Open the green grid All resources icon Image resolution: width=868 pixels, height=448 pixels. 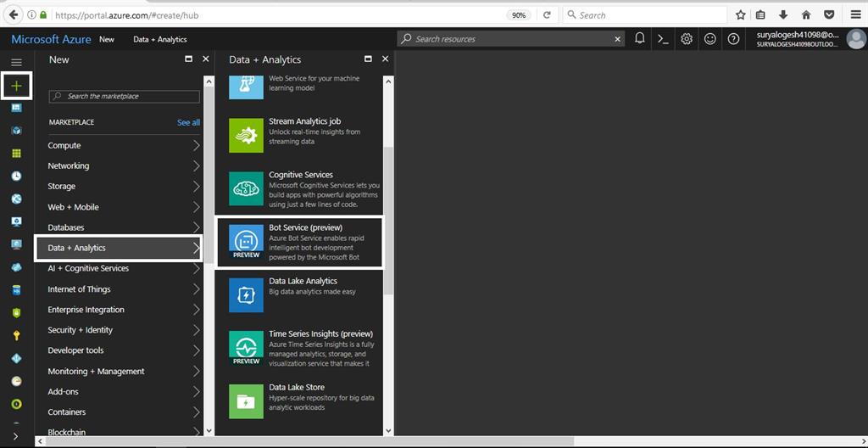[x=16, y=154]
